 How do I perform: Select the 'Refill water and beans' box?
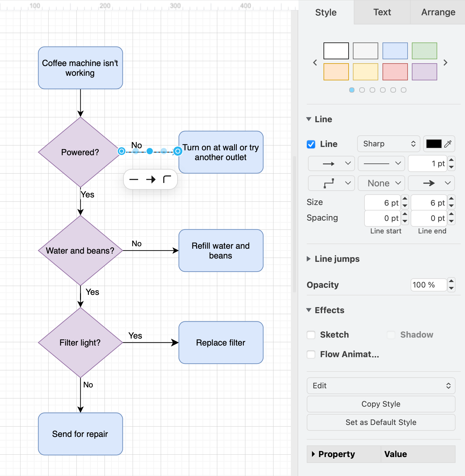pos(221,251)
